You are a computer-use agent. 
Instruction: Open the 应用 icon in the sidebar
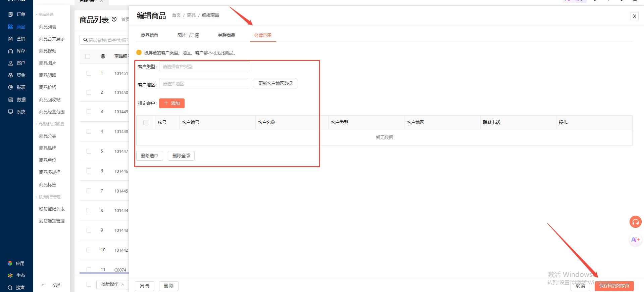click(10, 263)
